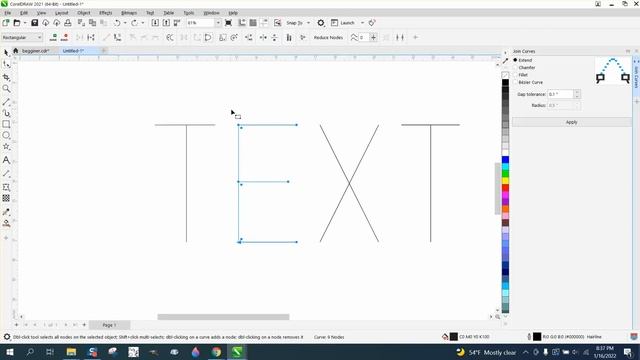Select the Zoom tool in toolbox
Viewport: 640px width, 360px height.
pos(6,89)
